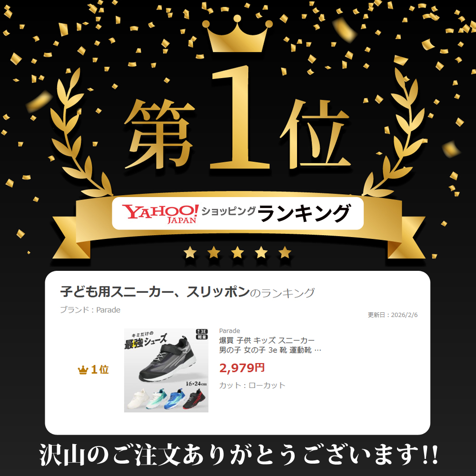Image resolution: width=476 pixels, height=476 pixels.
Task: Select the white sneaker color variant
Action: (136, 399)
